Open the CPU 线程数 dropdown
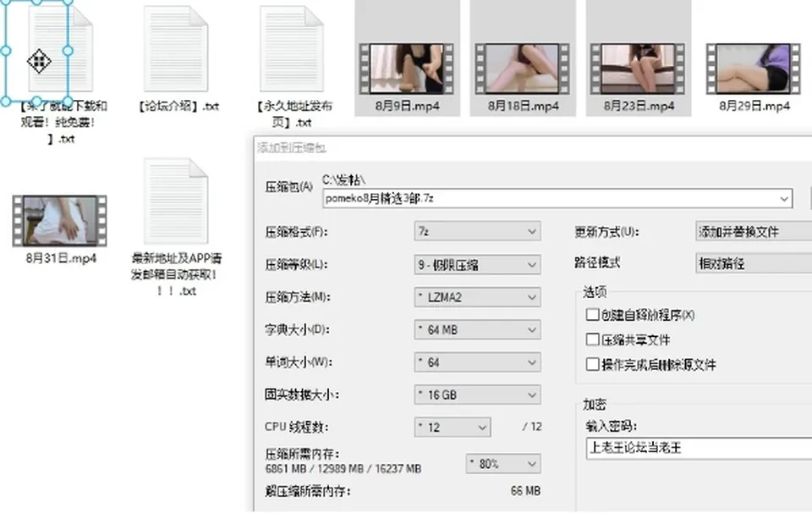The height and width of the screenshot is (513, 812). pos(453,427)
